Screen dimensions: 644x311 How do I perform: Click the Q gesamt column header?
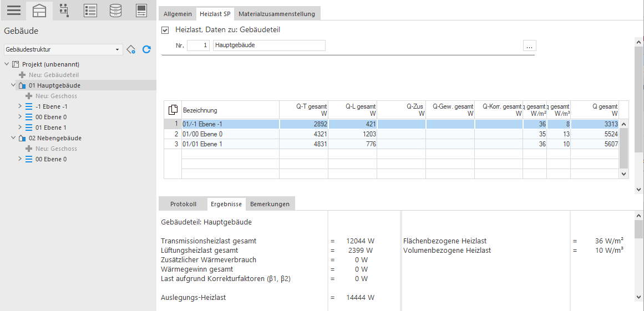tap(594, 110)
